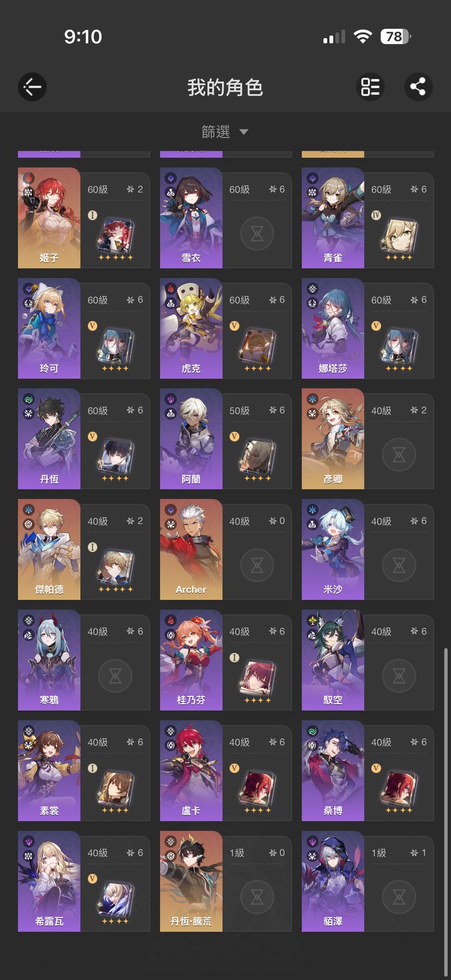This screenshot has height=980, width=451.
Task: Select 傑帕德's five-star light cone icon
Action: [115, 566]
